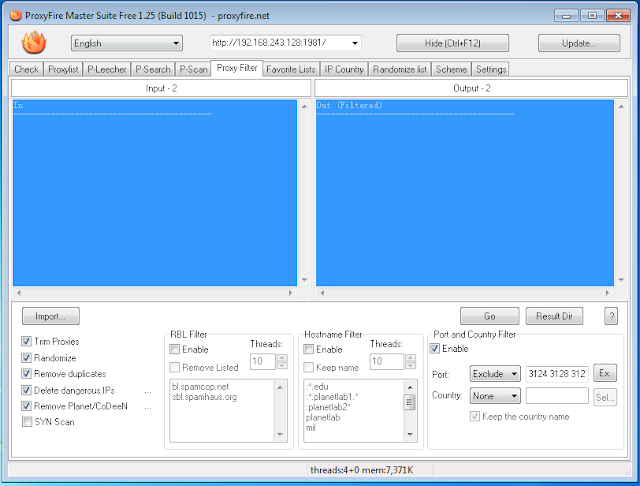This screenshot has height=486, width=640.
Task: Open the Favorite Lists tab
Action: click(x=291, y=69)
